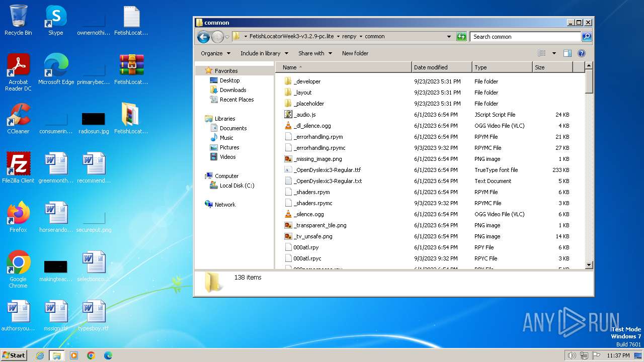Launch the Microsoft Edge desktop shortcut
Viewport: 644px width, 362px height.
[56, 69]
